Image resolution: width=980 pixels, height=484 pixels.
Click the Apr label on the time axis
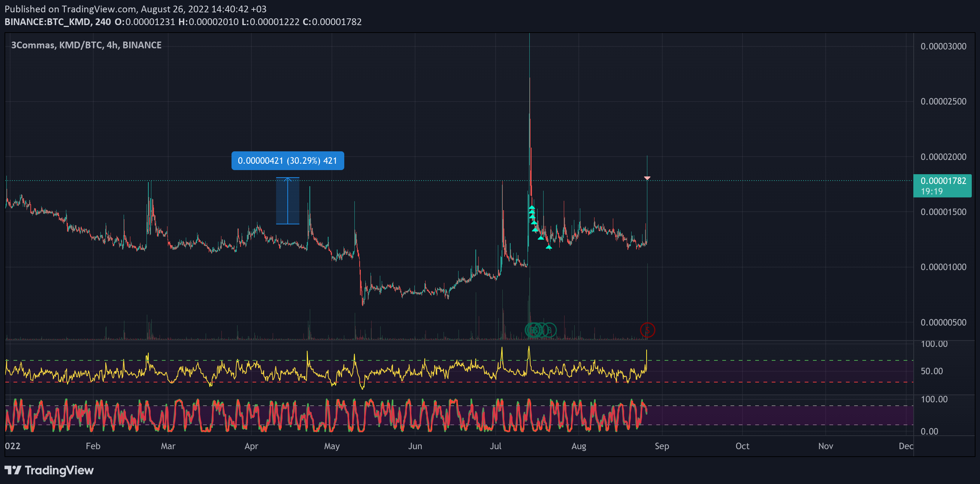(251, 446)
